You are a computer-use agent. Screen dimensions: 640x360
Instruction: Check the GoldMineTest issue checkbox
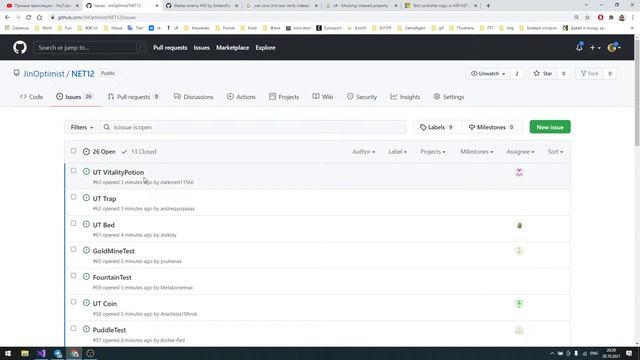[x=73, y=249]
